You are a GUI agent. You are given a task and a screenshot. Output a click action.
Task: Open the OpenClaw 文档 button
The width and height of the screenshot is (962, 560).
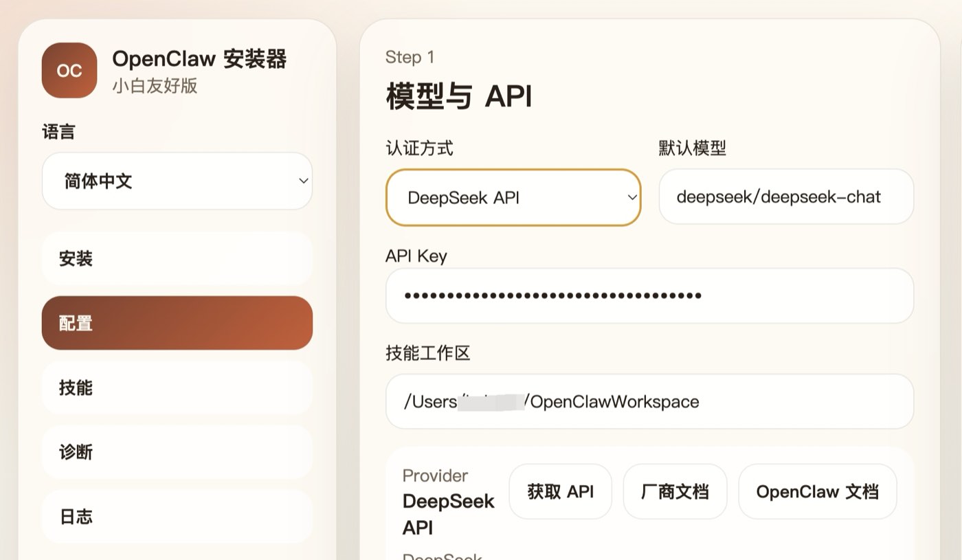click(x=818, y=491)
